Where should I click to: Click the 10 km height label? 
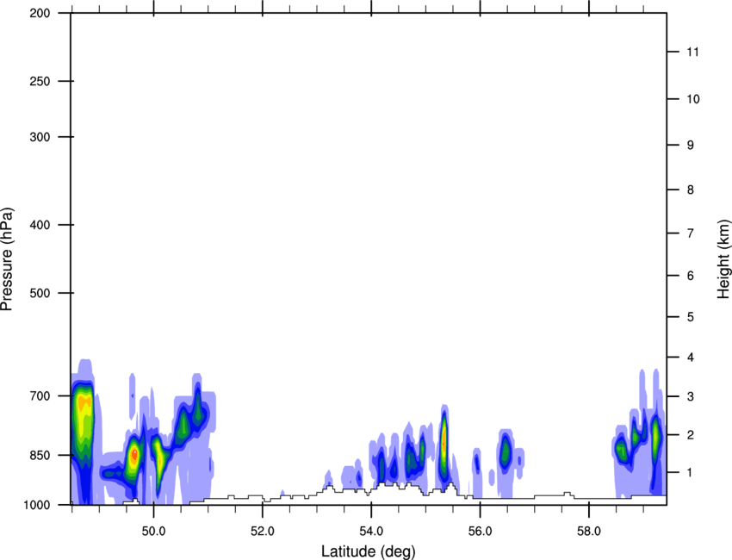point(692,99)
